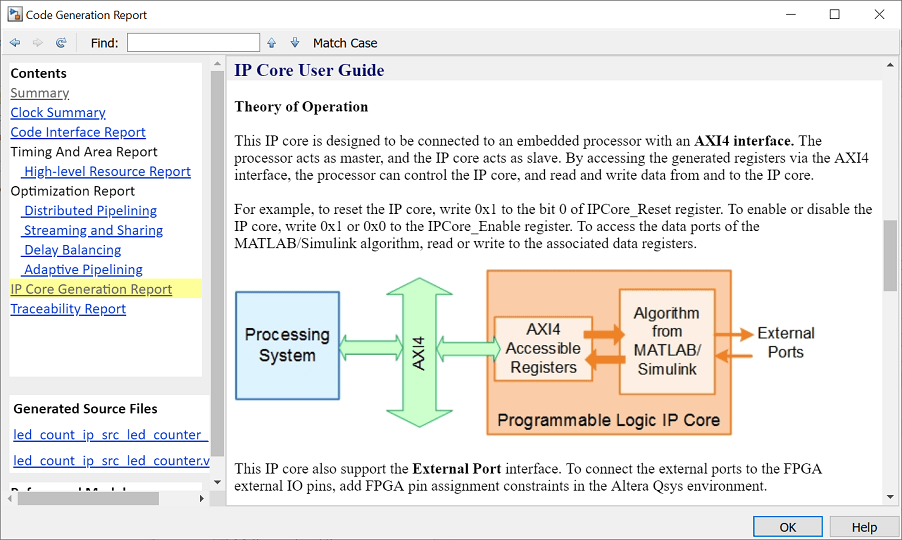Image resolution: width=902 pixels, height=540 pixels.
Task: Click the scroll down arrow of report pane
Action: pyautogui.click(x=890, y=497)
